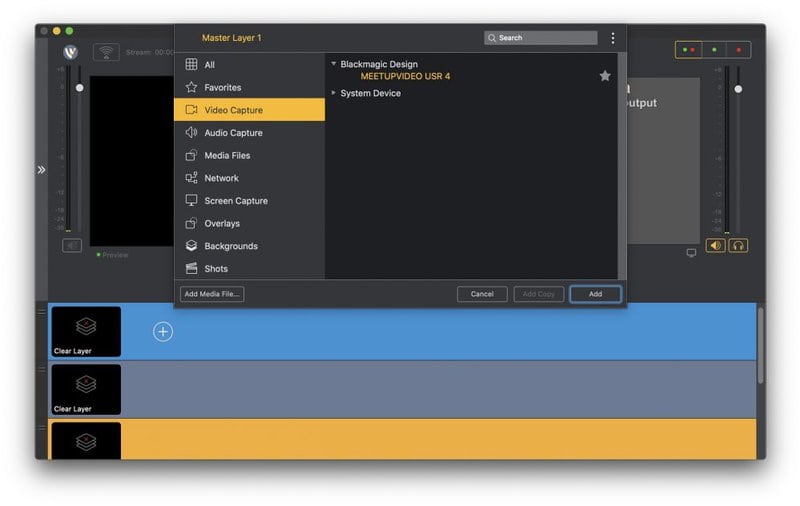800x506 pixels.
Task: Click the source Search field
Action: [x=545, y=38]
